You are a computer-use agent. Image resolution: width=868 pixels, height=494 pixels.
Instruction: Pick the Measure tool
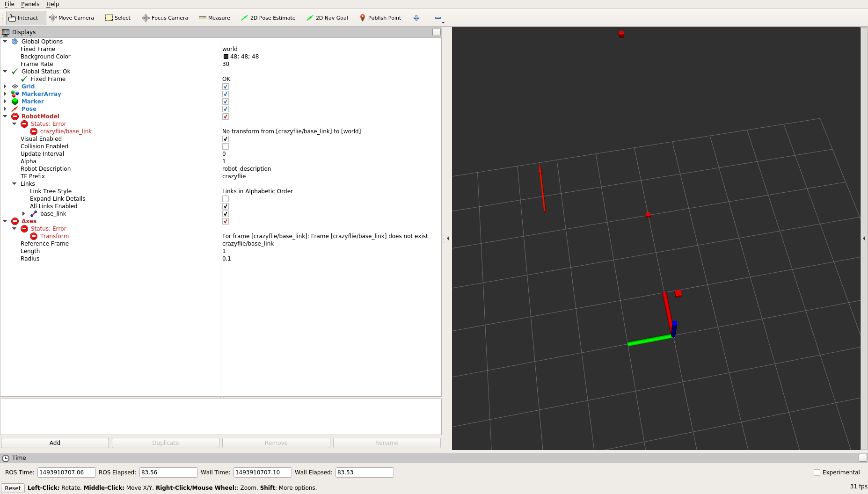point(214,18)
